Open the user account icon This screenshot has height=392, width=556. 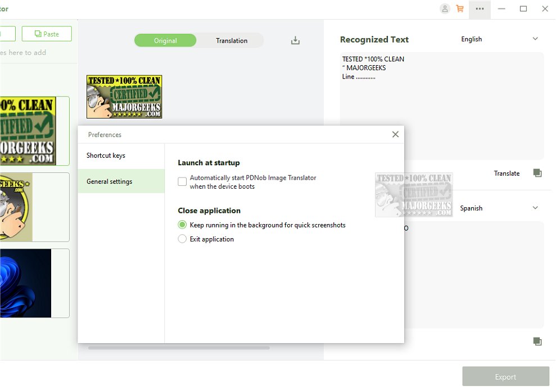point(445,8)
